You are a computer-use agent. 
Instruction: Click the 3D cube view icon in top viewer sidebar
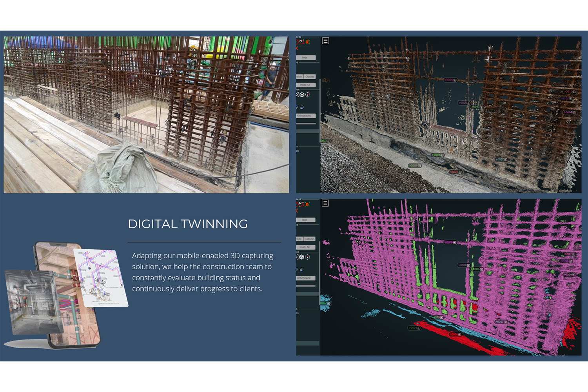[x=302, y=95]
